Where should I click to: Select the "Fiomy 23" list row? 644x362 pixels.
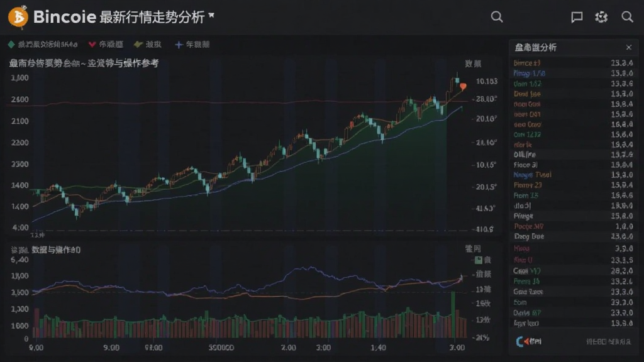tap(573, 185)
